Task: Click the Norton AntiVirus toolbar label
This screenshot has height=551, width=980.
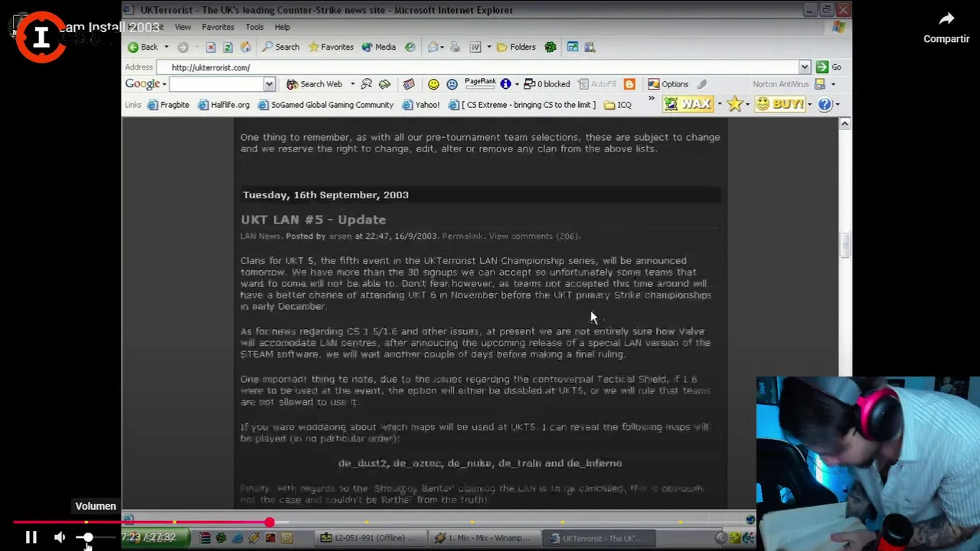Action: (x=780, y=84)
